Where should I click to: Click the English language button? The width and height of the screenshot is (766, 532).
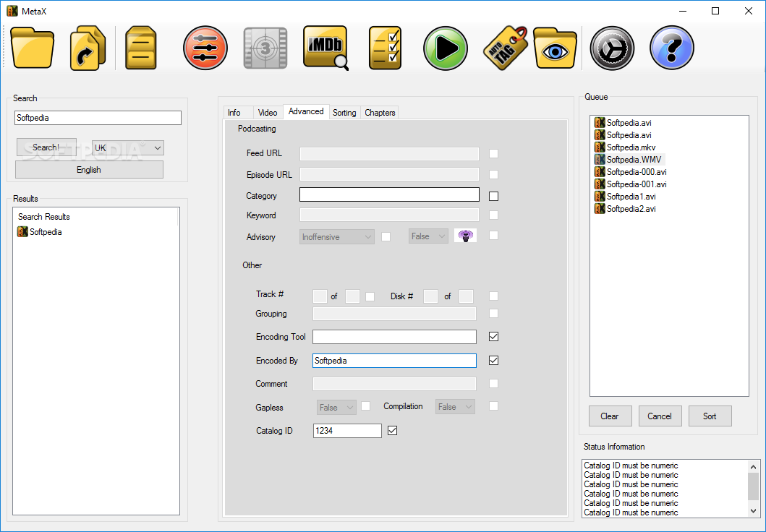[x=89, y=169]
